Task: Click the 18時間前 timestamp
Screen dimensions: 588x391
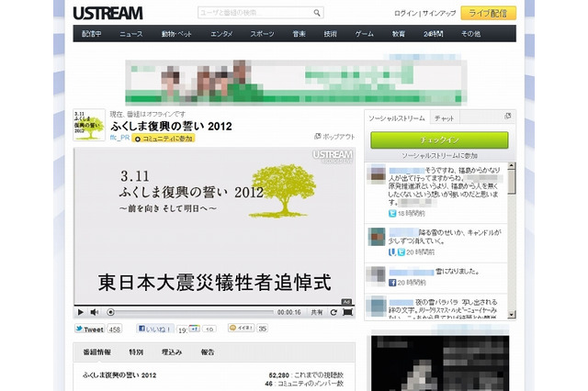Action: 412,214
